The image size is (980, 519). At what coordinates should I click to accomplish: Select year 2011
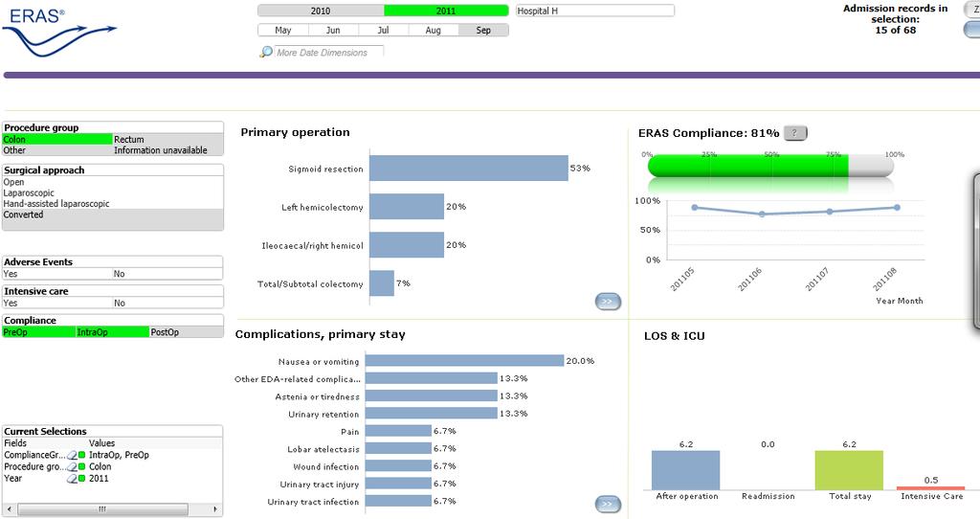pos(446,11)
